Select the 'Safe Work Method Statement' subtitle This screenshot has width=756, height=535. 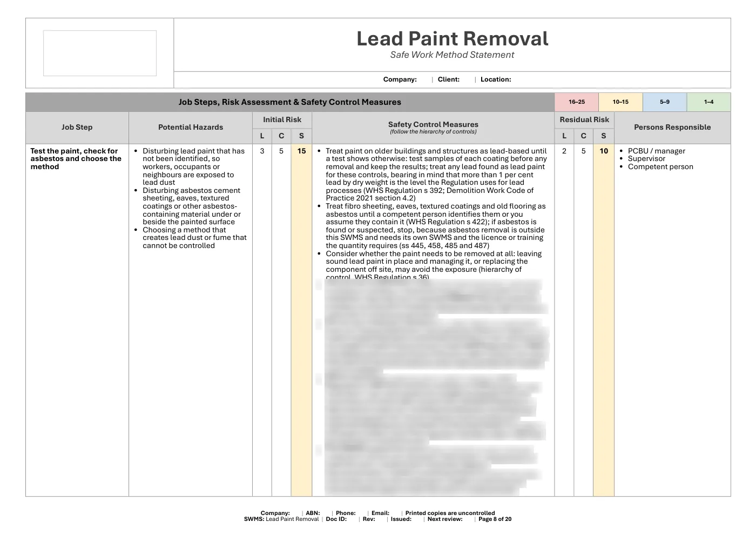click(x=453, y=55)
